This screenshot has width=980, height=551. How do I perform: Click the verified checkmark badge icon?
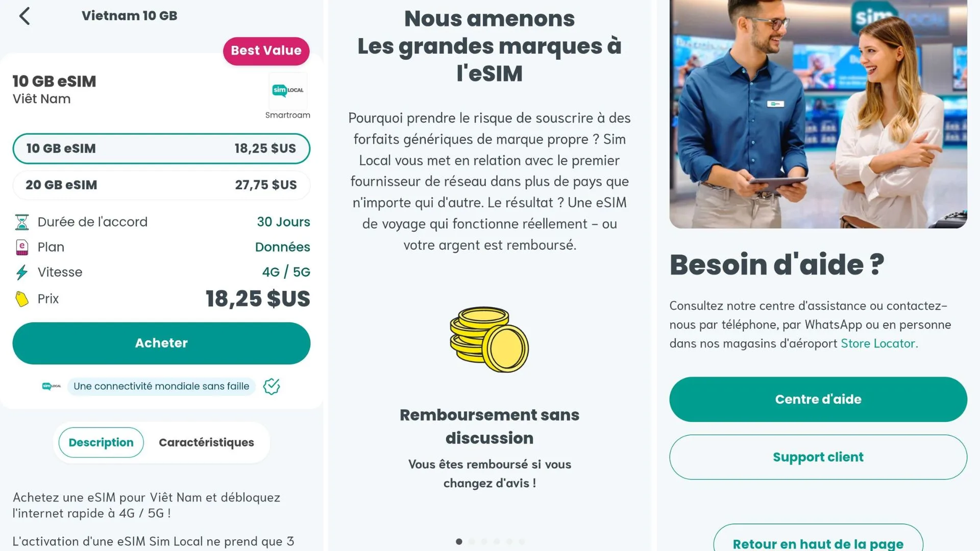point(272,387)
